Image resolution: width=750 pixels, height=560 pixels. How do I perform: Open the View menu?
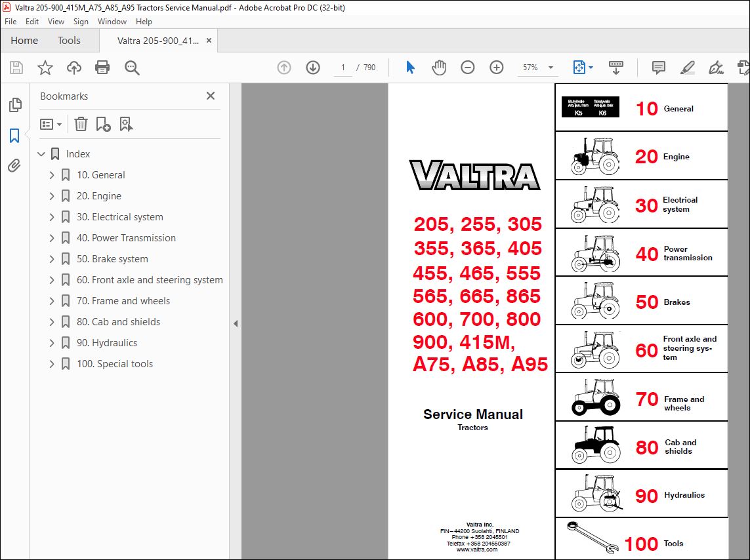click(56, 22)
